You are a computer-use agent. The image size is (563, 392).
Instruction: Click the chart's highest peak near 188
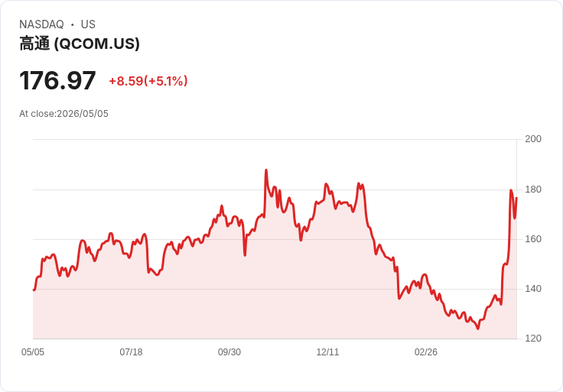tap(266, 170)
